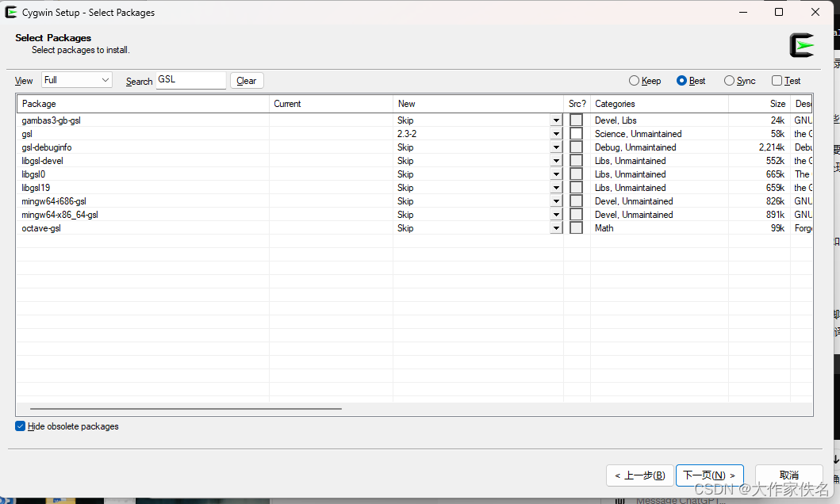The width and height of the screenshot is (840, 504).
Task: Click the horizontal scrollbar of package list
Action: [x=186, y=409]
